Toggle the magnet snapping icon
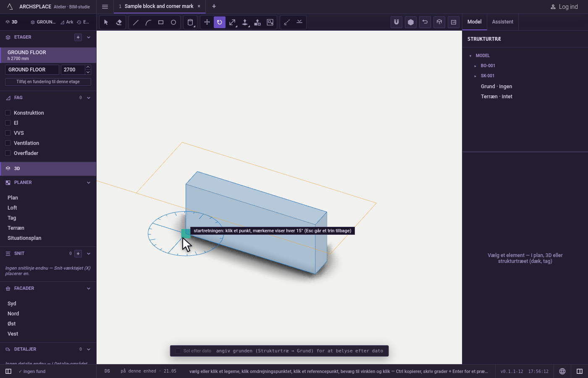588x378 pixels. pyautogui.click(x=396, y=22)
